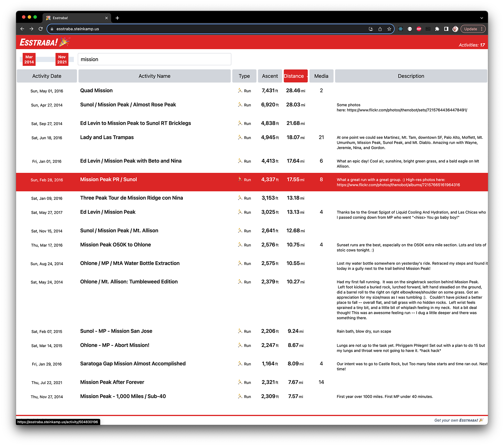This screenshot has height=446, width=504.
Task: Toggle the browser side panel icon
Action: tap(446, 29)
